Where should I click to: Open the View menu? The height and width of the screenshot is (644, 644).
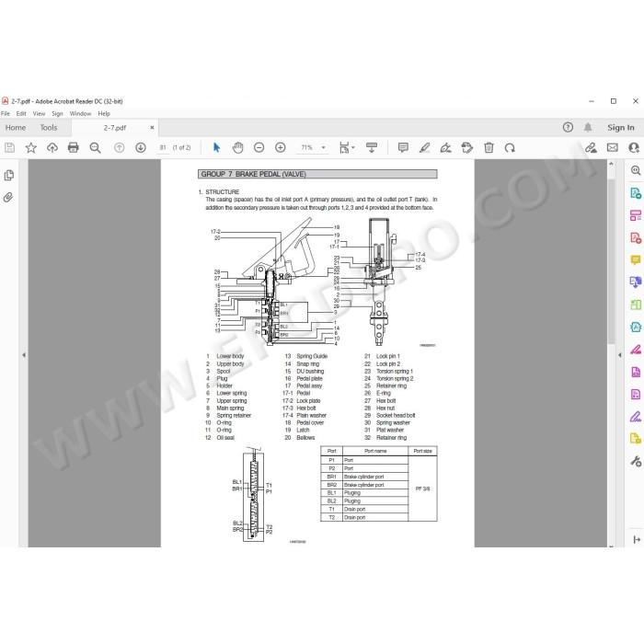[x=39, y=113]
